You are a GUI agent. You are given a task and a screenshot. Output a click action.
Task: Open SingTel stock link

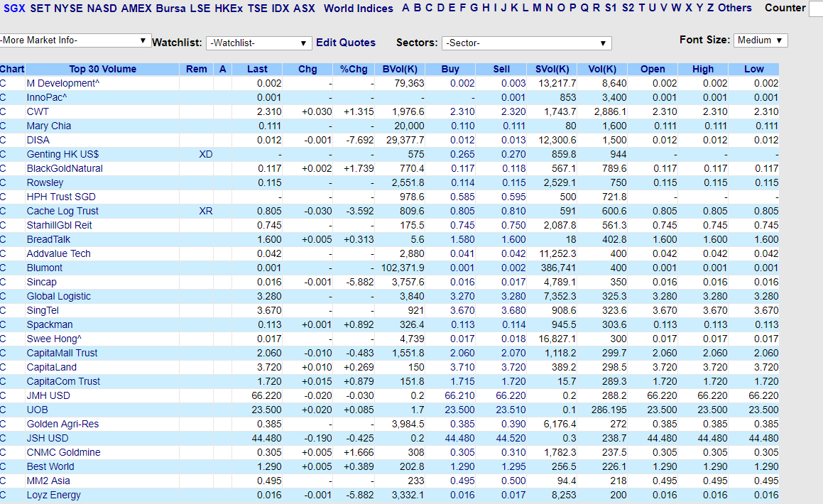[x=43, y=310]
